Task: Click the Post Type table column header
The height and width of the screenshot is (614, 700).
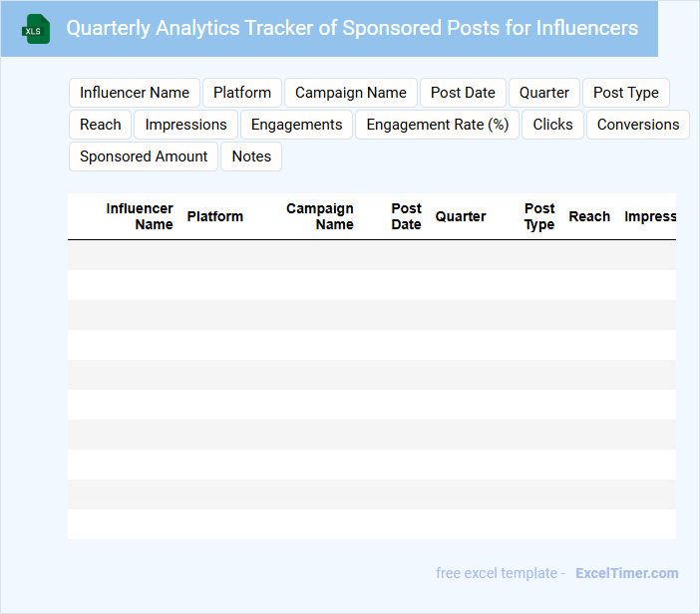Action: pos(539,216)
